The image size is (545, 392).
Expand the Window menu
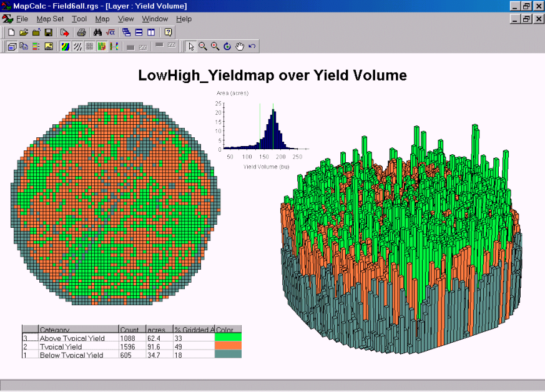point(155,19)
